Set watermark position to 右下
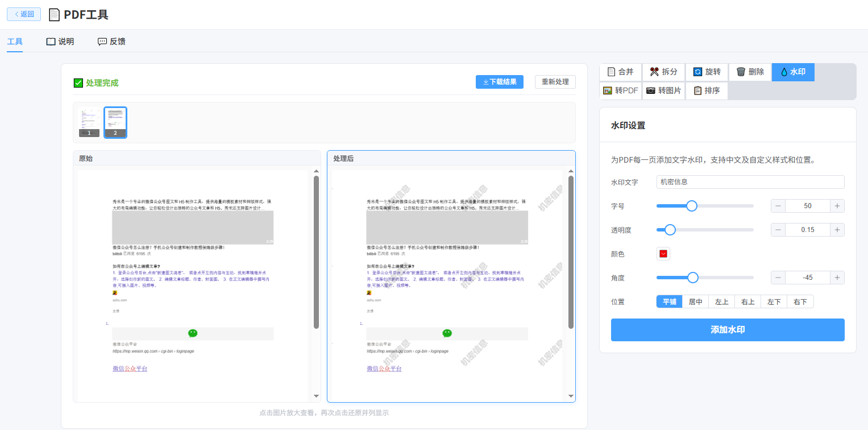 click(800, 301)
